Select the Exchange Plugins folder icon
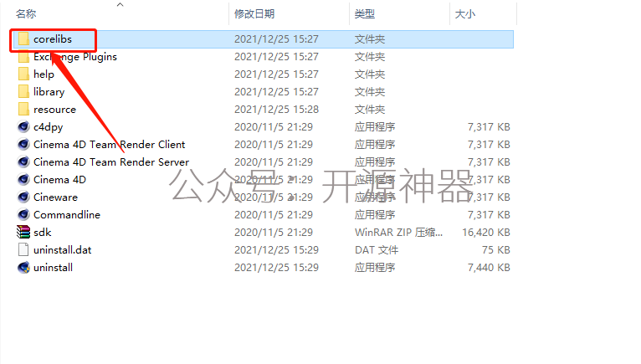 point(23,56)
